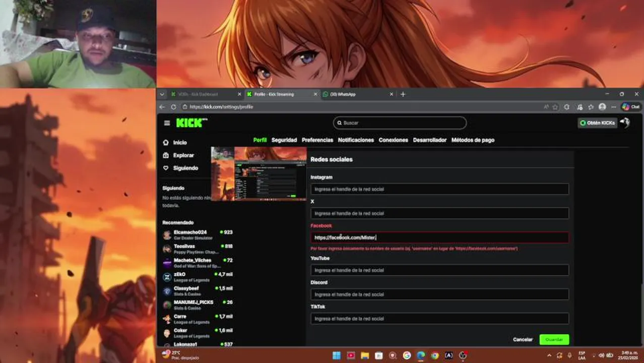Open the Kick hamburger menu
Viewport: 644px width, 363px height.
(x=167, y=123)
